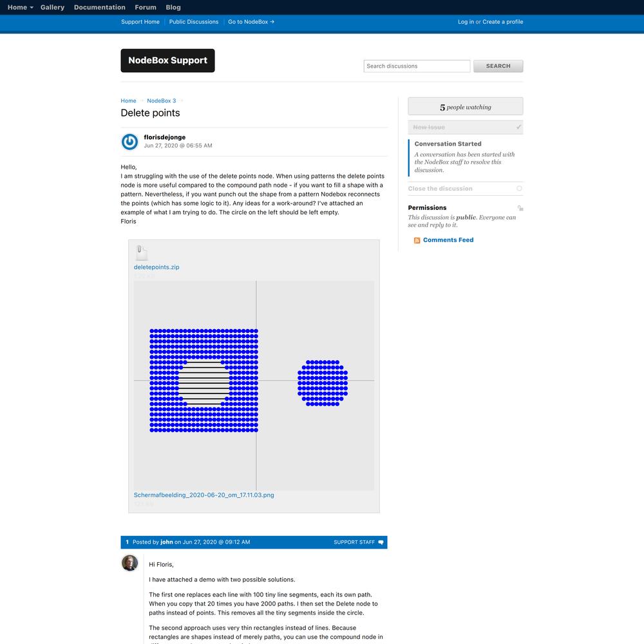Click the support staff speech bubble icon
644x644 pixels.
click(381, 542)
